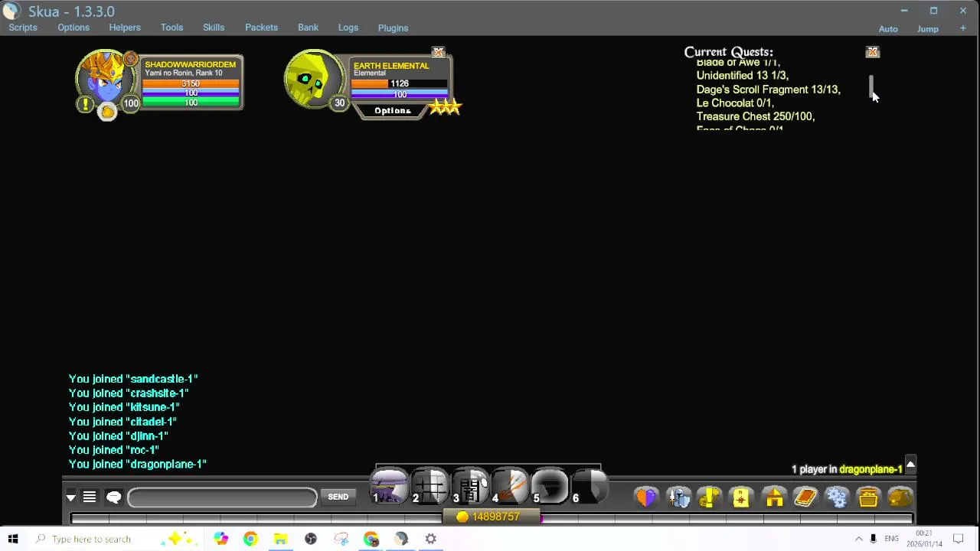Click the speech bubble chat icon

point(113,497)
